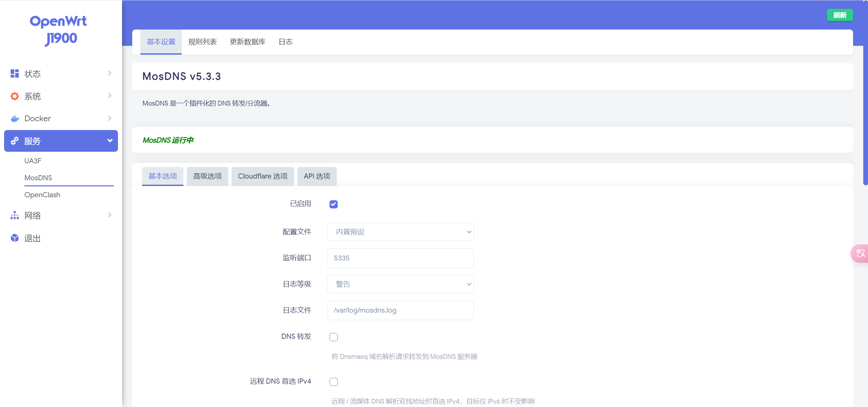Click the OpenWrt J1900 logo

point(59,30)
